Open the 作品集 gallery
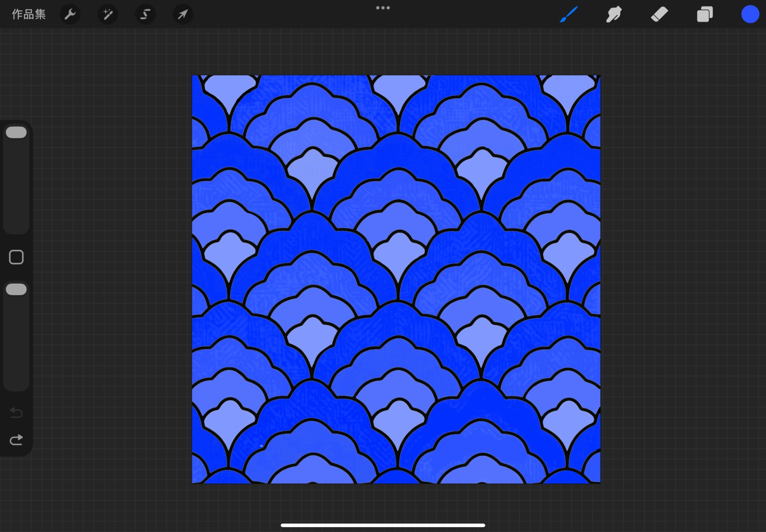 tap(29, 14)
